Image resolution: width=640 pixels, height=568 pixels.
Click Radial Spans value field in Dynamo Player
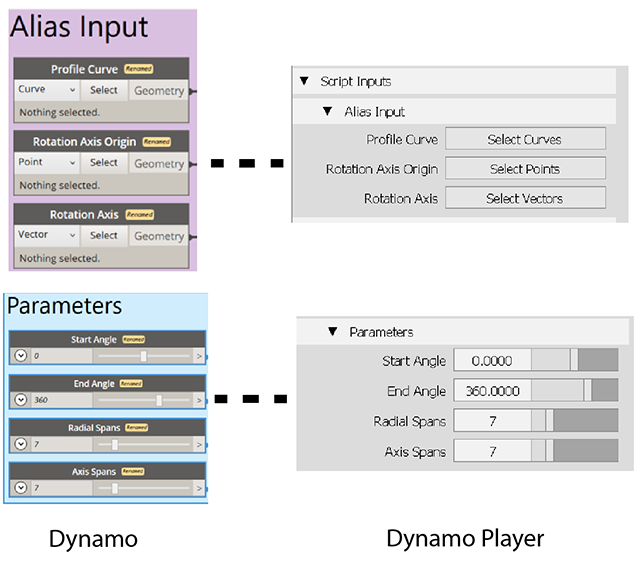[492, 421]
